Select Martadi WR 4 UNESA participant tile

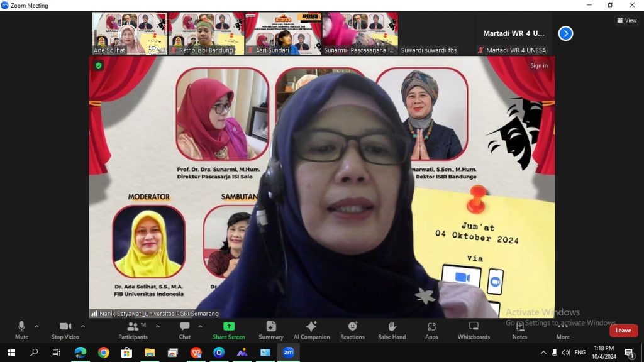pyautogui.click(x=514, y=33)
